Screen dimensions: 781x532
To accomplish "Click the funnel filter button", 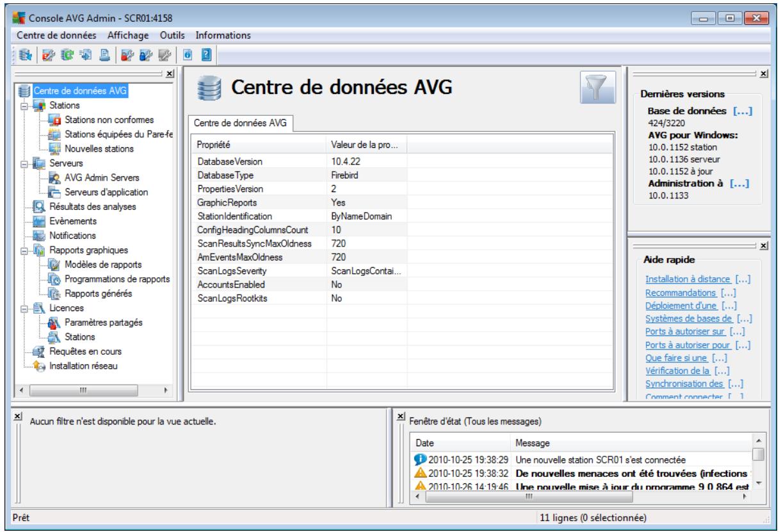I will pos(597,87).
